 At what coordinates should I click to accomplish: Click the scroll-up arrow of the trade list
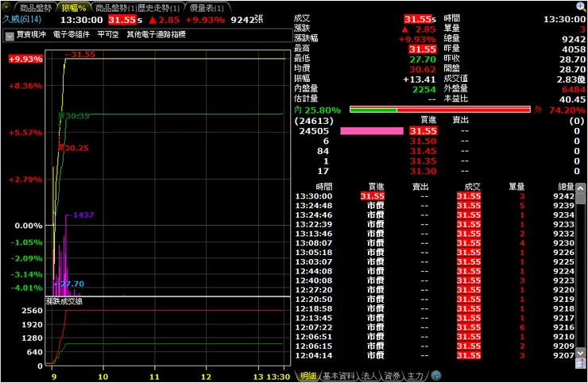[x=581, y=188]
